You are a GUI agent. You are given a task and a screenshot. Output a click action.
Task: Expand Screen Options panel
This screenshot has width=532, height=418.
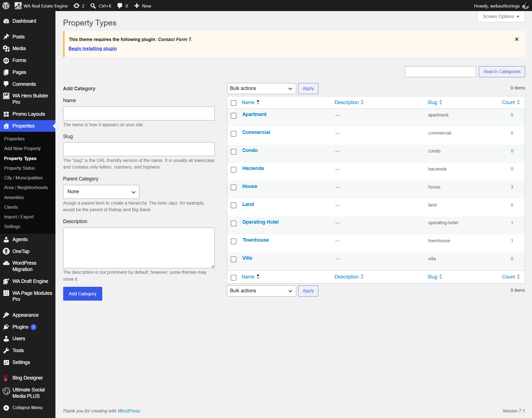pos(501,17)
